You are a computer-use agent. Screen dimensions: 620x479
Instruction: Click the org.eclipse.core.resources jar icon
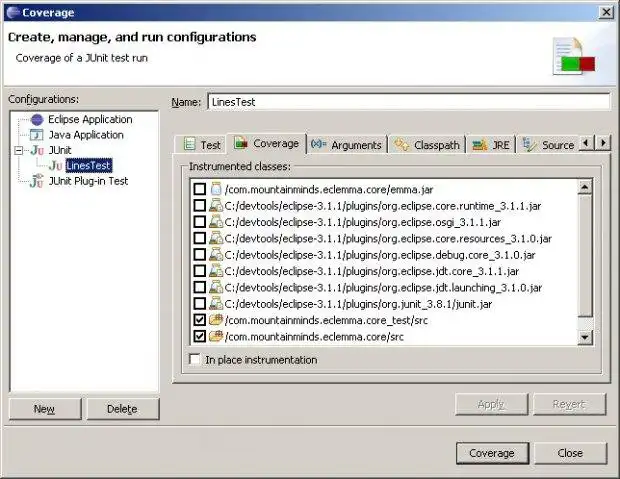click(x=216, y=238)
